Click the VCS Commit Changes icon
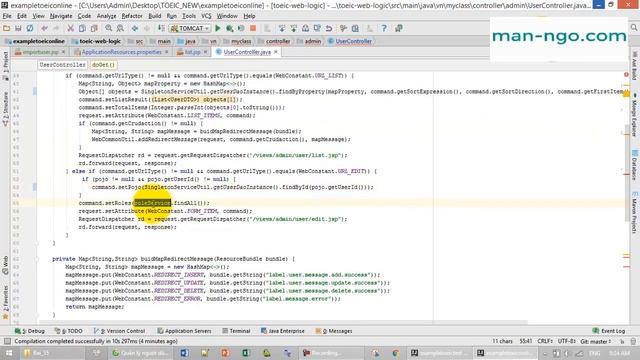This screenshot has height=360, width=640. (x=293, y=28)
